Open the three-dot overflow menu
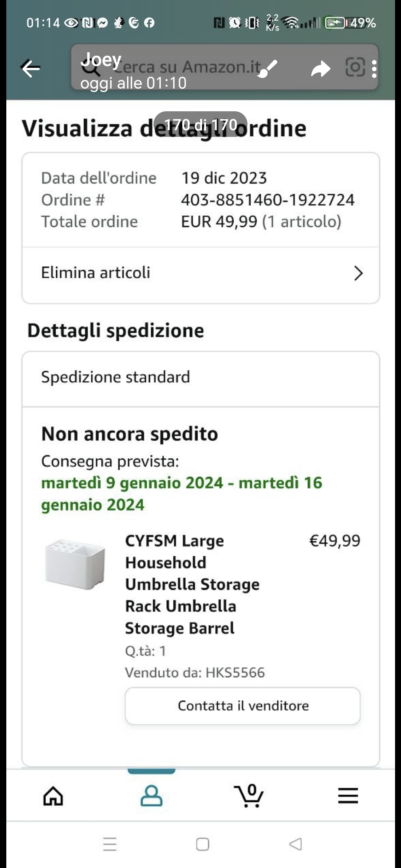Image resolution: width=401 pixels, height=868 pixels. tap(374, 69)
